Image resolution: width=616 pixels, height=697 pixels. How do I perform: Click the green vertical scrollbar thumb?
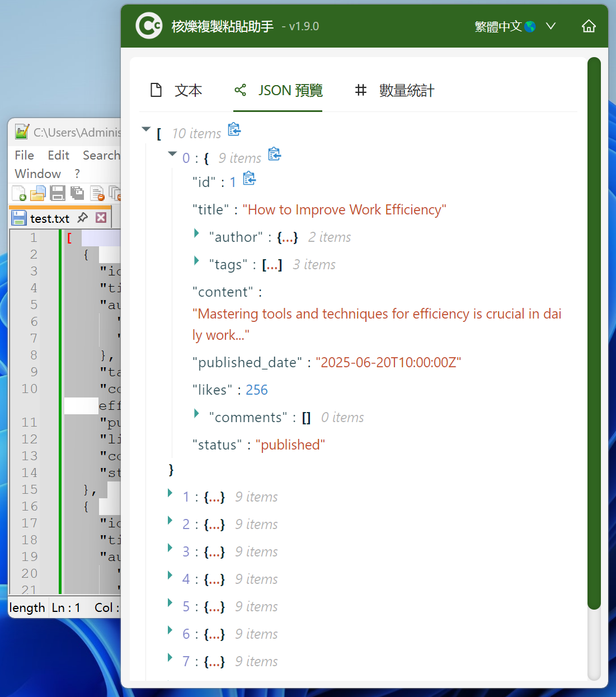[594, 333]
